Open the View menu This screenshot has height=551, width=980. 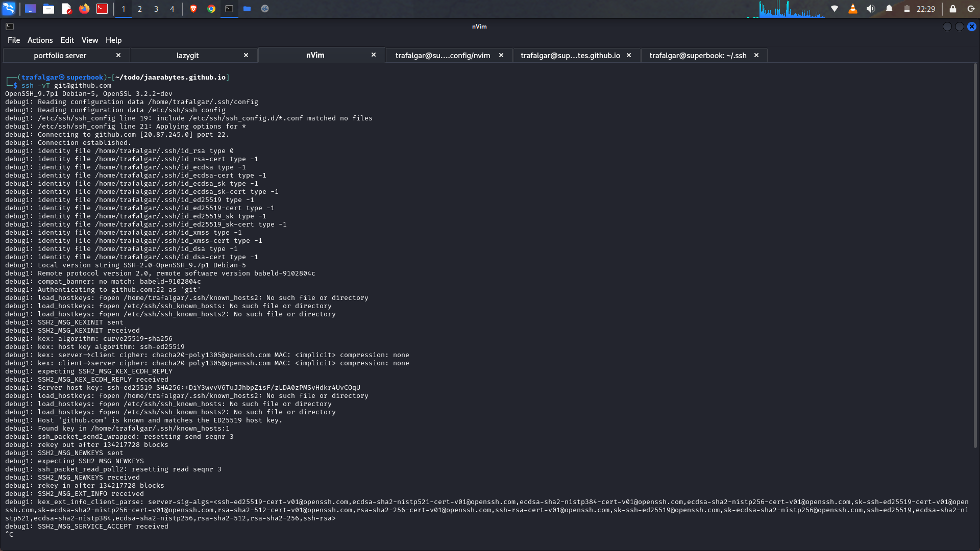coord(89,40)
